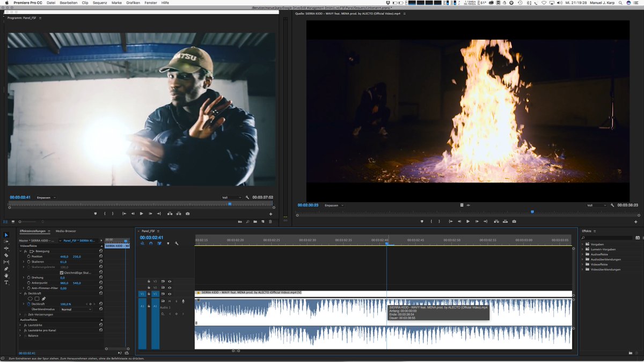Open the Grafiken menu

pos(133,3)
